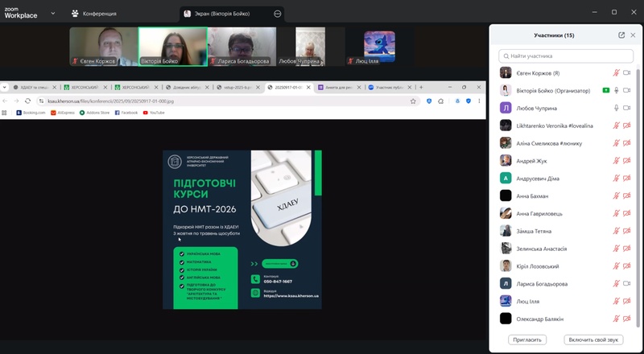
Task: Select Вікторія Бойко's video thumbnail
Action: point(172,47)
